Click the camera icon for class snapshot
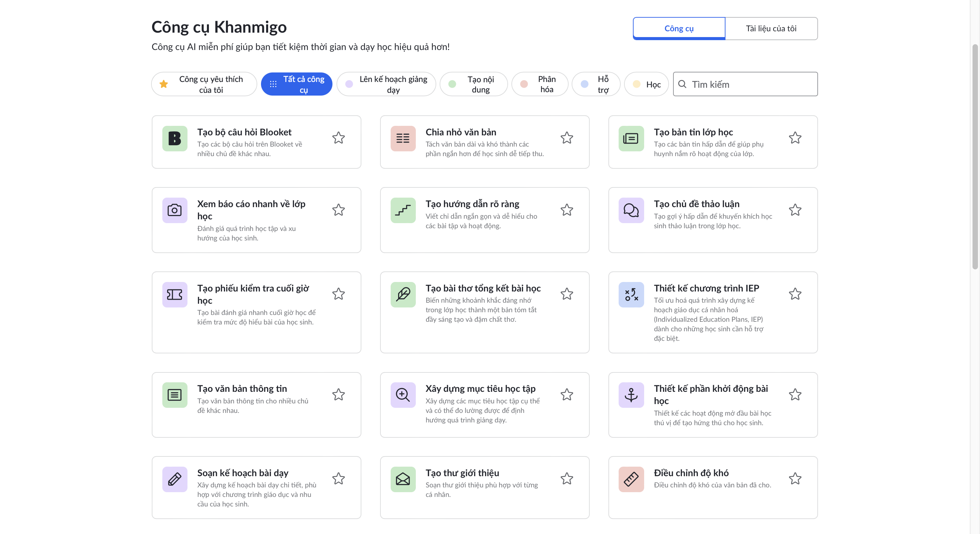The image size is (980, 534). [175, 210]
